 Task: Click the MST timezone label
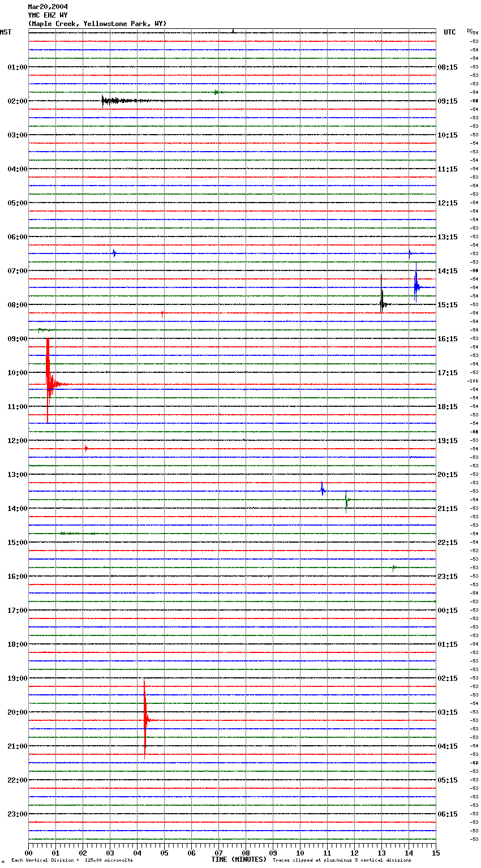[6, 32]
